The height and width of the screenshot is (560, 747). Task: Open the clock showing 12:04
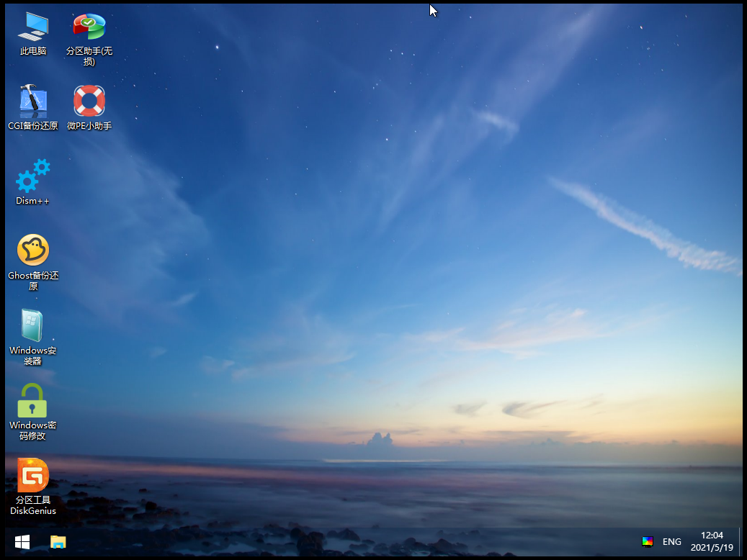coord(712,541)
